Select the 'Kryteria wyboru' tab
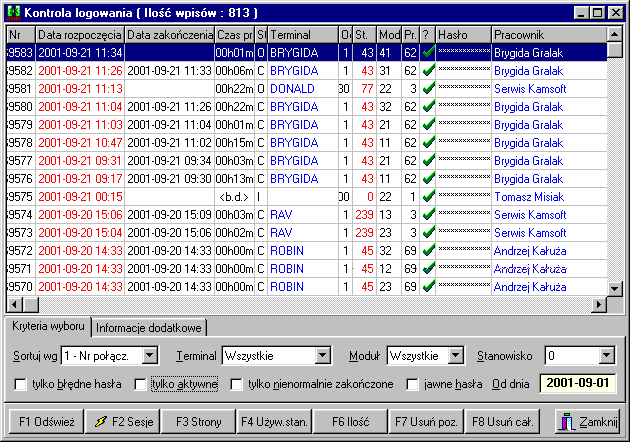 pos(47,328)
